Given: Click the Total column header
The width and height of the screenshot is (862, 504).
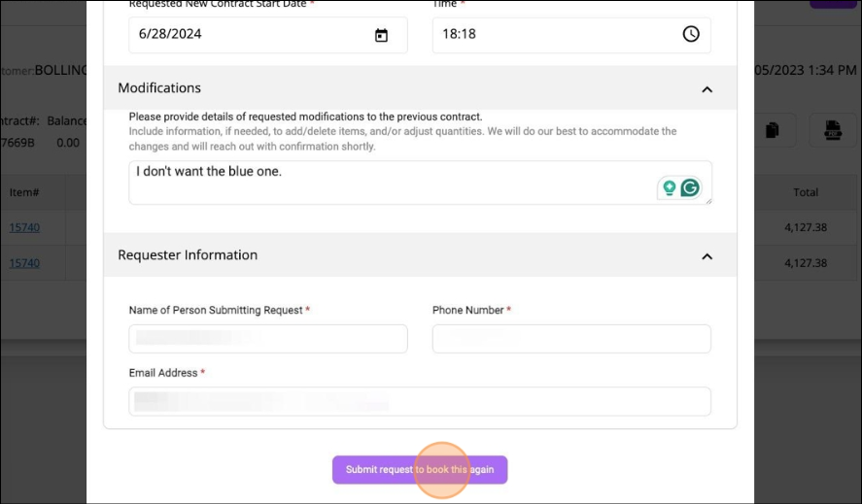Looking at the screenshot, I should [x=805, y=192].
